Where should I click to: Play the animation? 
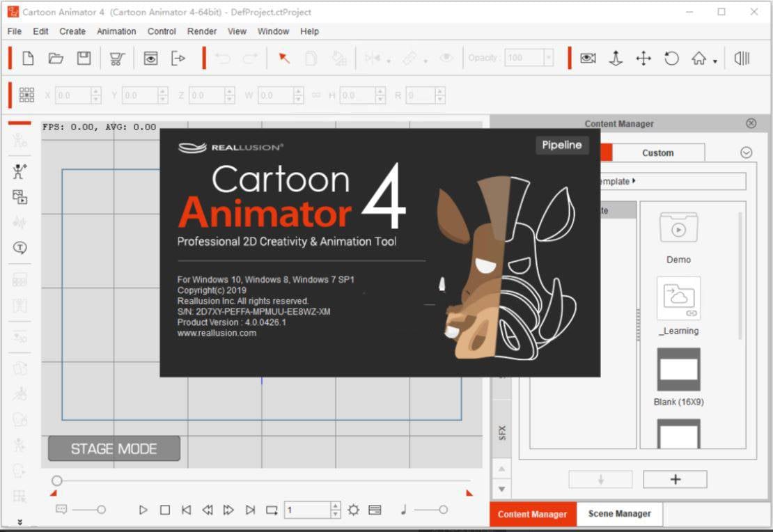pos(143,510)
